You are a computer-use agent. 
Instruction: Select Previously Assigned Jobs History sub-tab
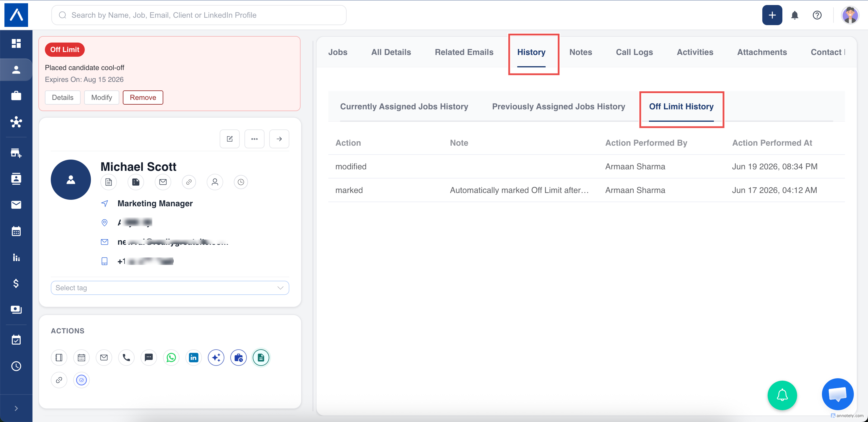558,107
